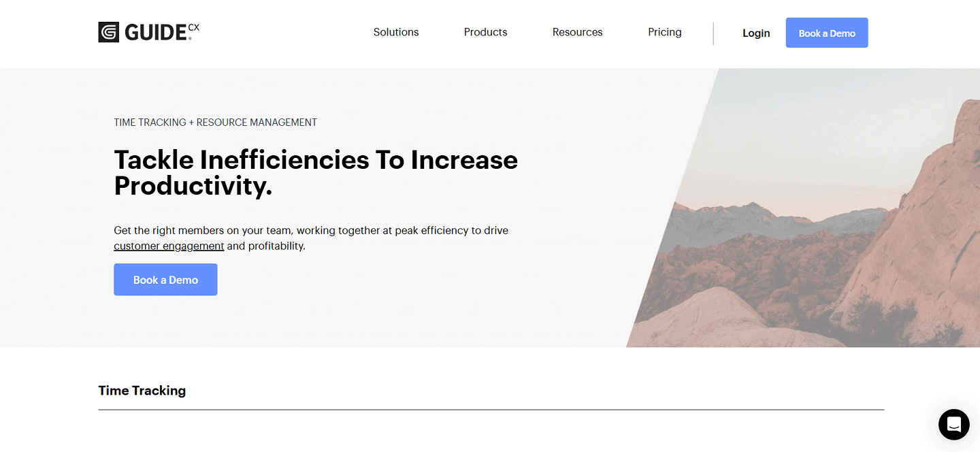Click the vertical separator beside Login
Viewport: 980px width, 452px height.
(713, 33)
